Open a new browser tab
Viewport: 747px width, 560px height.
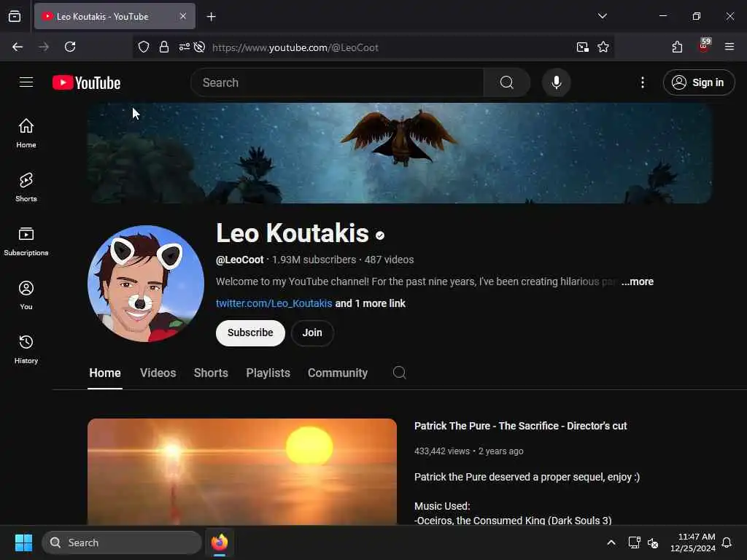pyautogui.click(x=211, y=17)
